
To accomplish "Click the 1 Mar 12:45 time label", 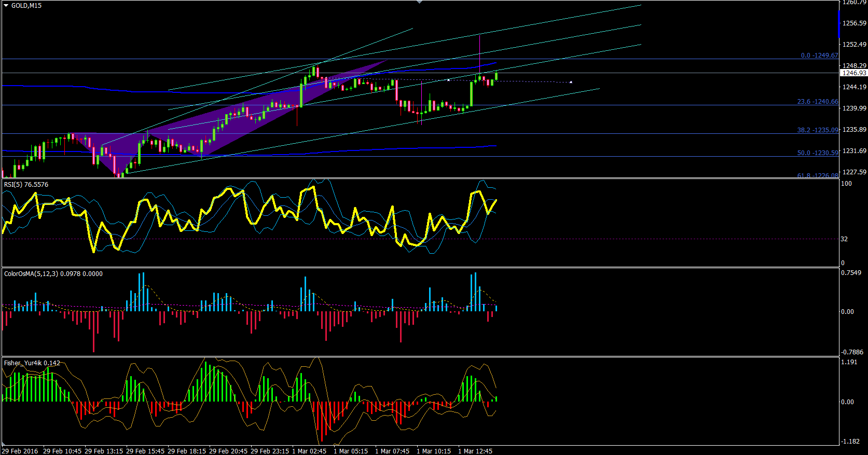I will (475, 451).
